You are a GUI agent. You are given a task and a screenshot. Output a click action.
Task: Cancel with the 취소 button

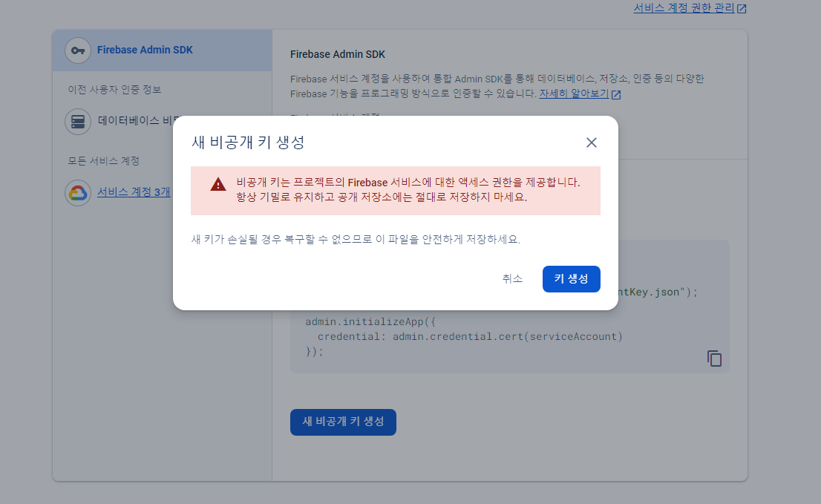tap(512, 279)
